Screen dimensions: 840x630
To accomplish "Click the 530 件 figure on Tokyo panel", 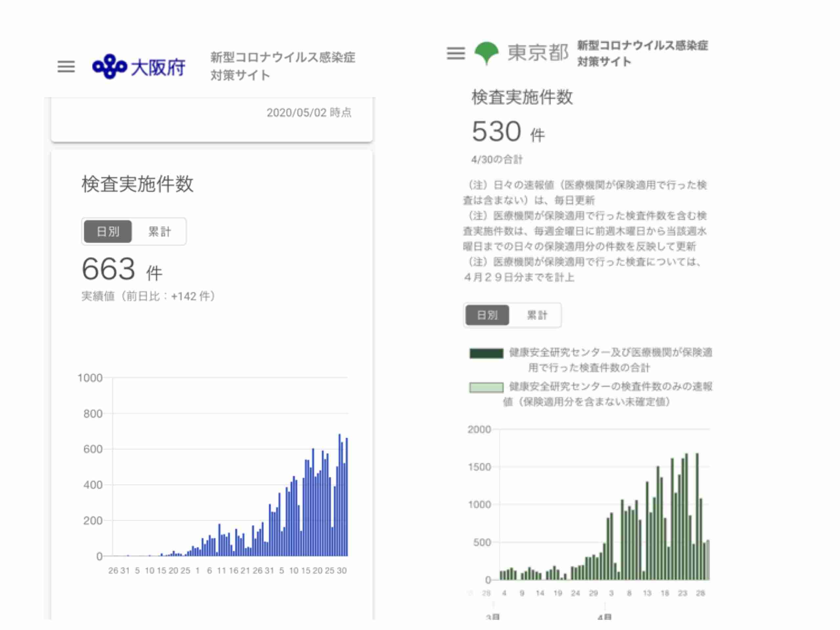I will [508, 132].
